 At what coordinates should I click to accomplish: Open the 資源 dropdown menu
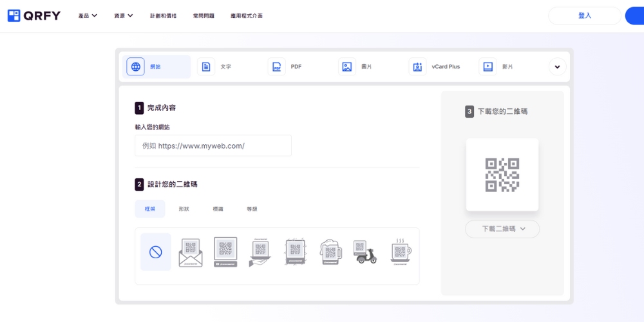(124, 15)
